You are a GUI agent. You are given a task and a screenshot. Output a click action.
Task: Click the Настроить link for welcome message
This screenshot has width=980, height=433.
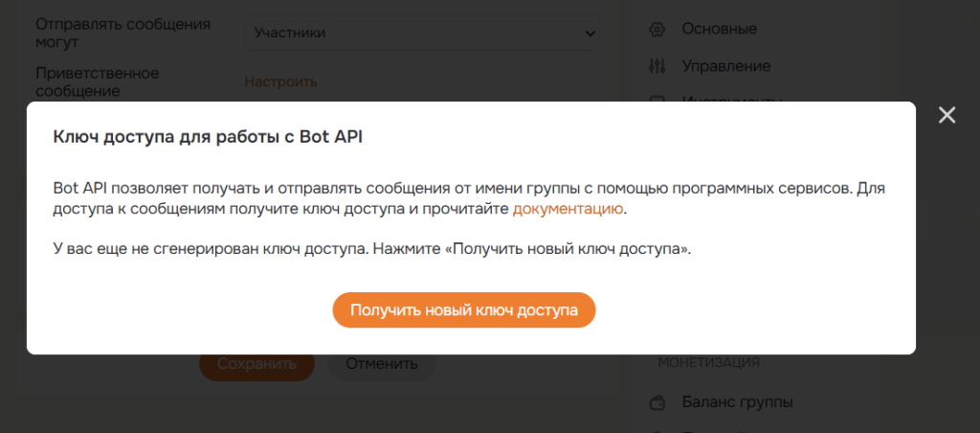click(x=280, y=81)
